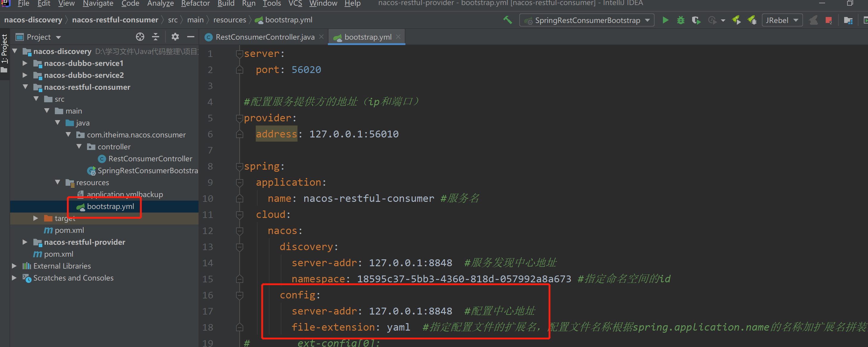Click bootstrap.yml in the breadcrumb bar
The height and width of the screenshot is (347, 868).
[x=284, y=20]
